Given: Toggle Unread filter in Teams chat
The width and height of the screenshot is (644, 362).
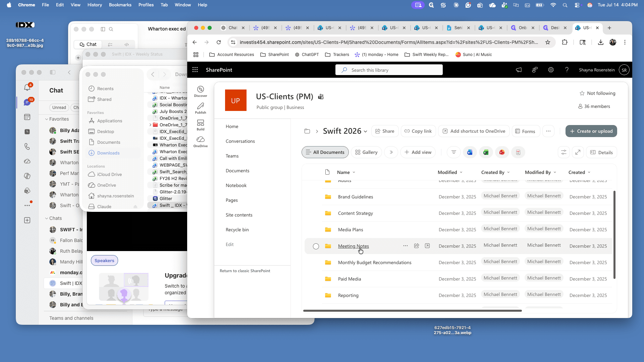Looking at the screenshot, I should (x=59, y=107).
